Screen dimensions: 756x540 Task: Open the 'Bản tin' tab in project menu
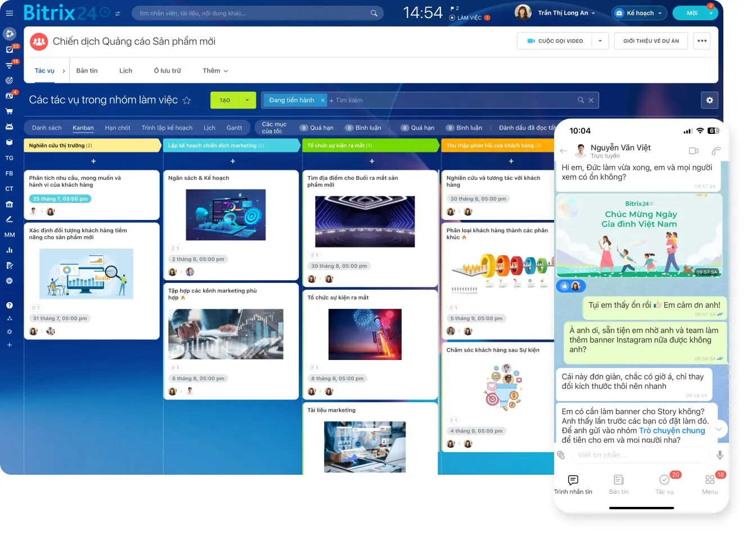87,70
